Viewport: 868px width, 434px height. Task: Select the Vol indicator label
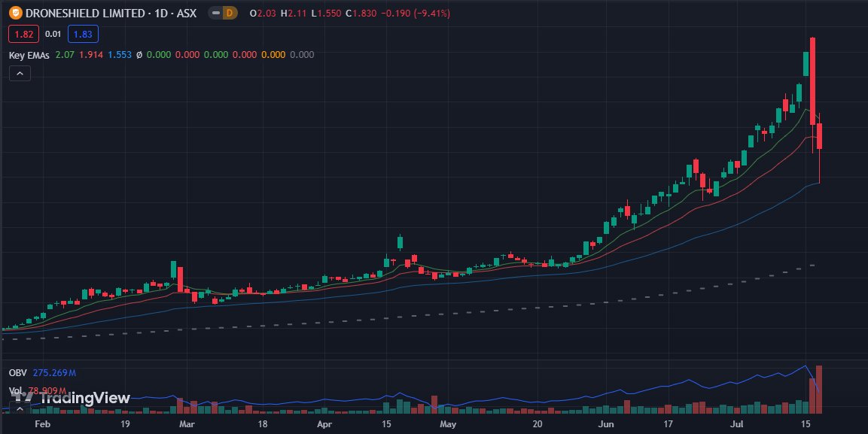coord(16,391)
